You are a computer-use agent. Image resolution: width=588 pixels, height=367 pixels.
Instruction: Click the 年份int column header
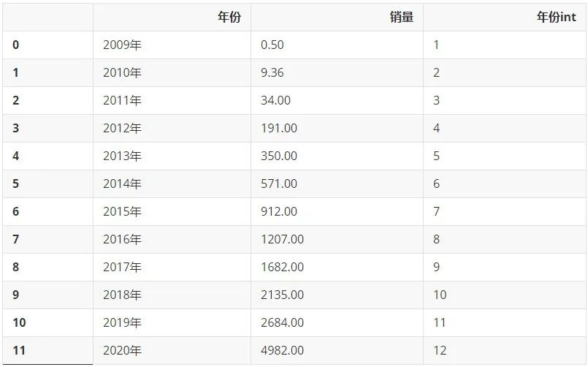coord(556,18)
